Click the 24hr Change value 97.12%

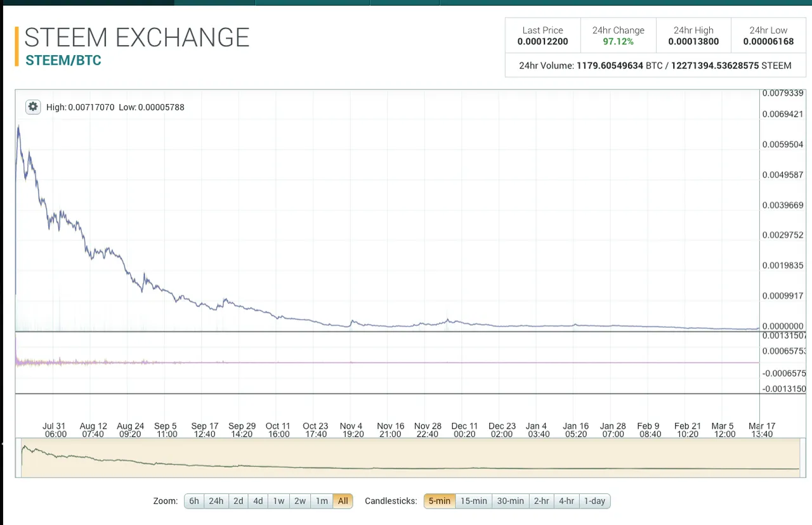pyautogui.click(x=618, y=42)
